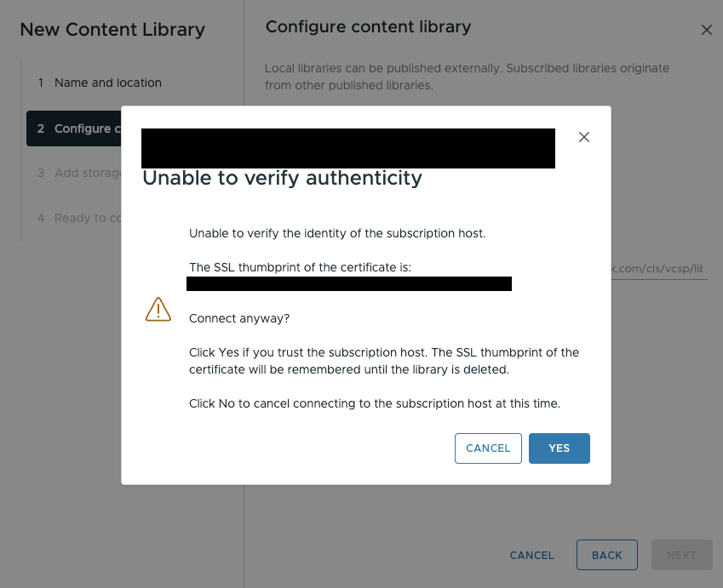This screenshot has height=588, width=723.
Task: Click the warning triangle icon
Action: tap(158, 309)
